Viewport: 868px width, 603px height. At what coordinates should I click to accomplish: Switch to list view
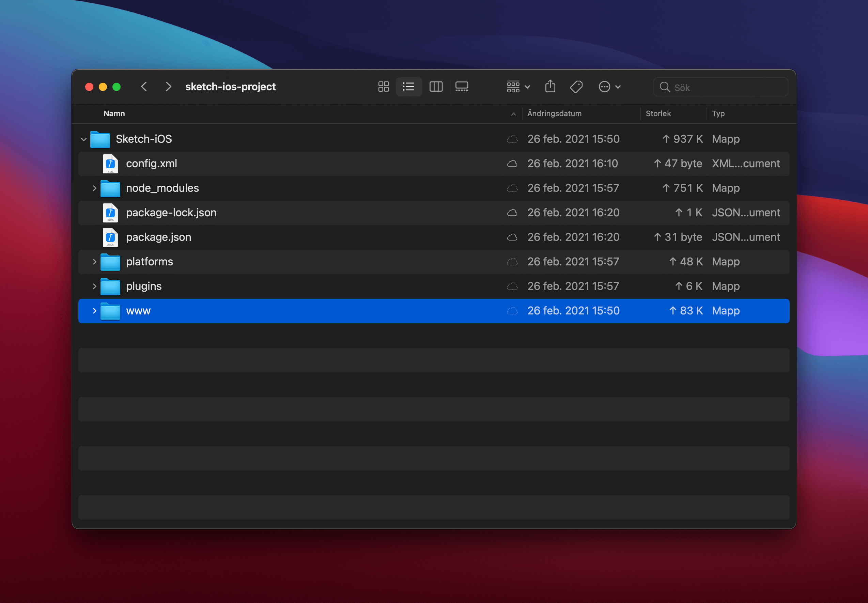pos(409,87)
